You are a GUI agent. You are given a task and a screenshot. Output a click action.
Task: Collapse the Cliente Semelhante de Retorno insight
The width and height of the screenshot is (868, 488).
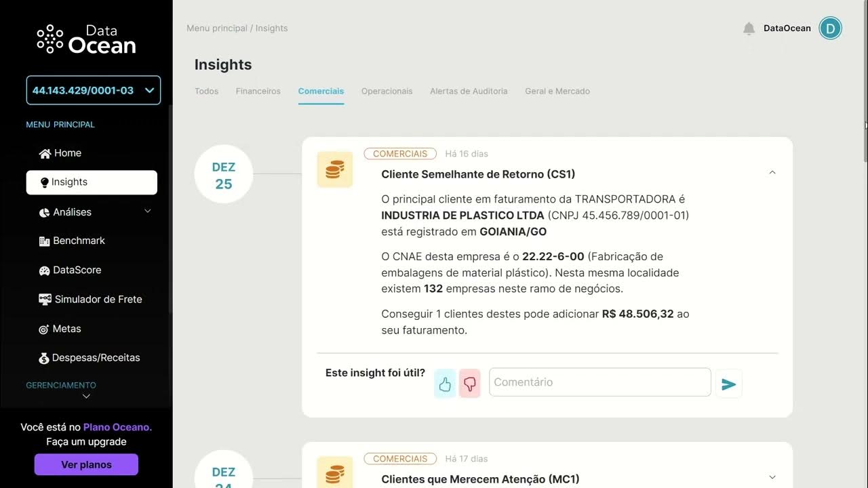point(772,172)
